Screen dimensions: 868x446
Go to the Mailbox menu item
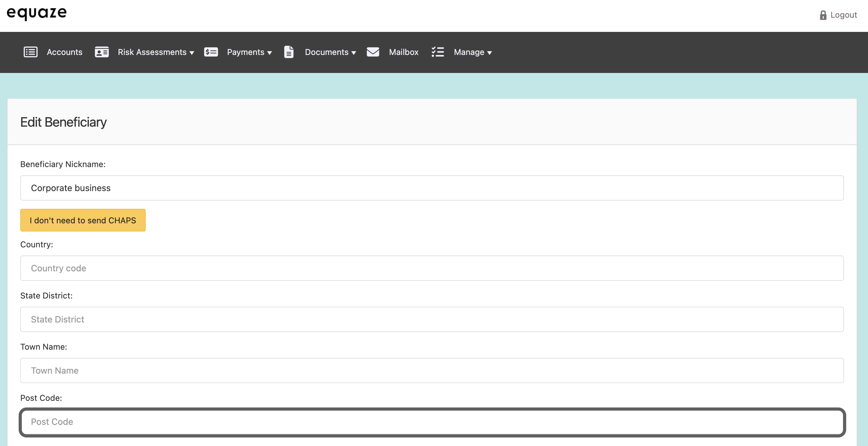tap(404, 52)
